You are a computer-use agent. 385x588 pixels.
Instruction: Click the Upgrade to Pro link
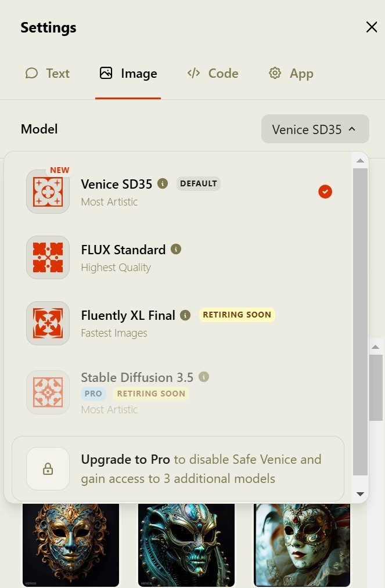click(x=125, y=460)
